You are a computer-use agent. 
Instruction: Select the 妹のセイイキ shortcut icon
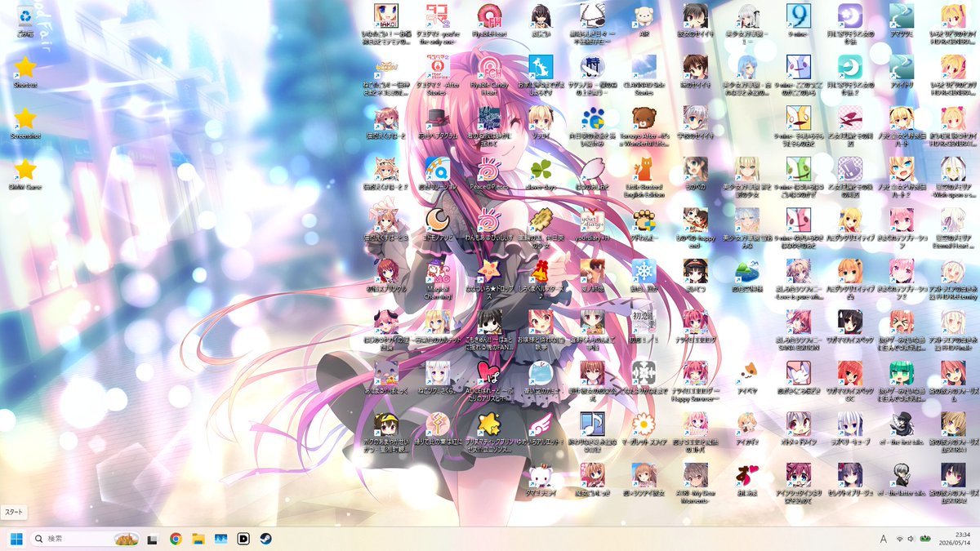point(696,67)
